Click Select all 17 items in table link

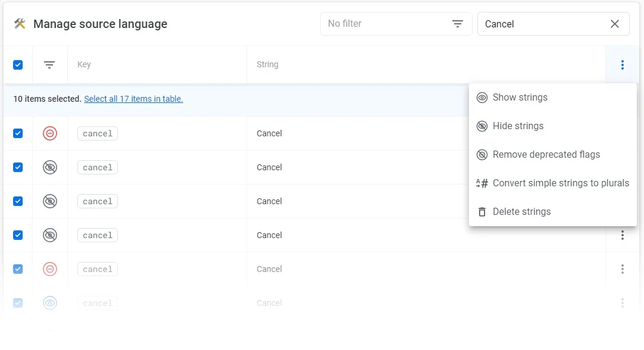tap(133, 99)
